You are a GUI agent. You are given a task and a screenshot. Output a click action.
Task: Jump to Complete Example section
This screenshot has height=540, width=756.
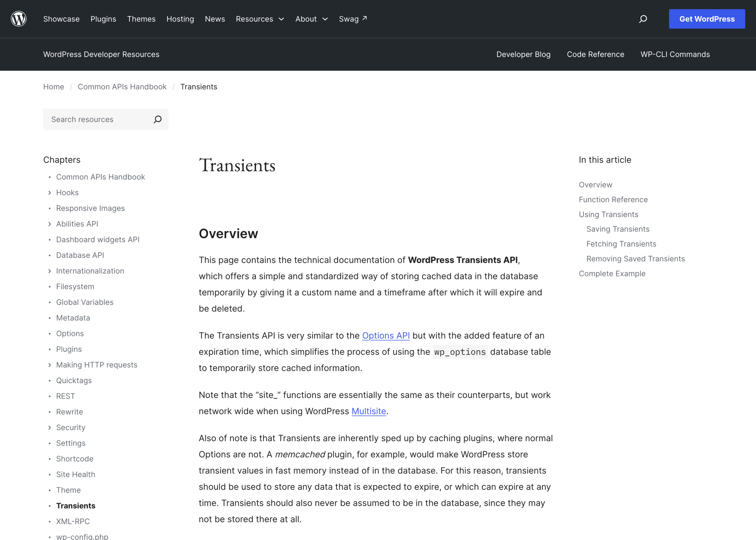tap(612, 274)
